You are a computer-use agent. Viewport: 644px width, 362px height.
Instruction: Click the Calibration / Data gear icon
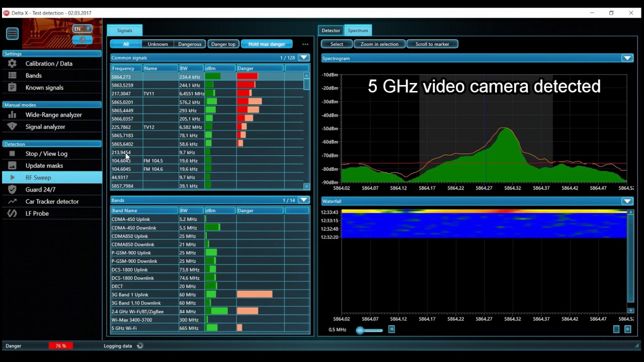coord(13,63)
